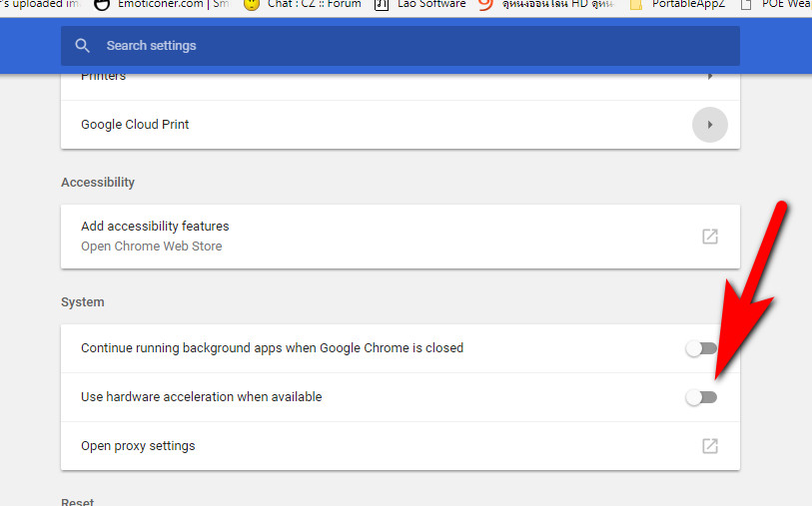
Task: Open the POE bookmark page icon
Action: [746, 5]
